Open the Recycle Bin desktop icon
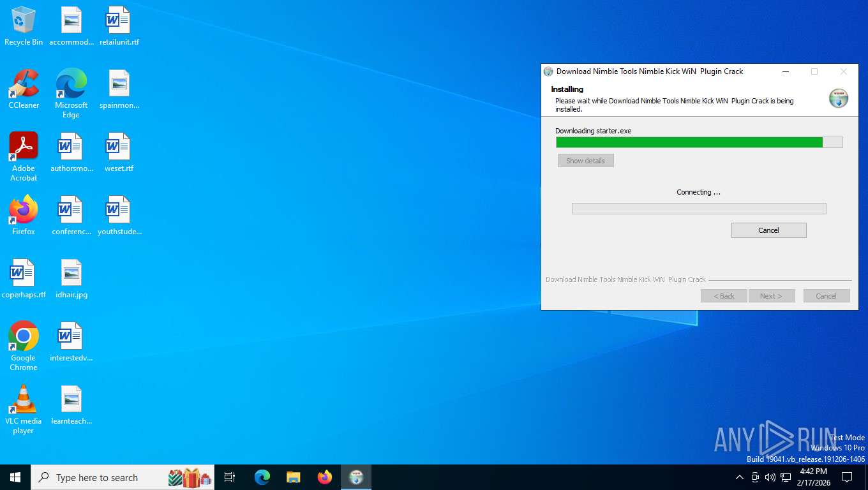 (24, 27)
